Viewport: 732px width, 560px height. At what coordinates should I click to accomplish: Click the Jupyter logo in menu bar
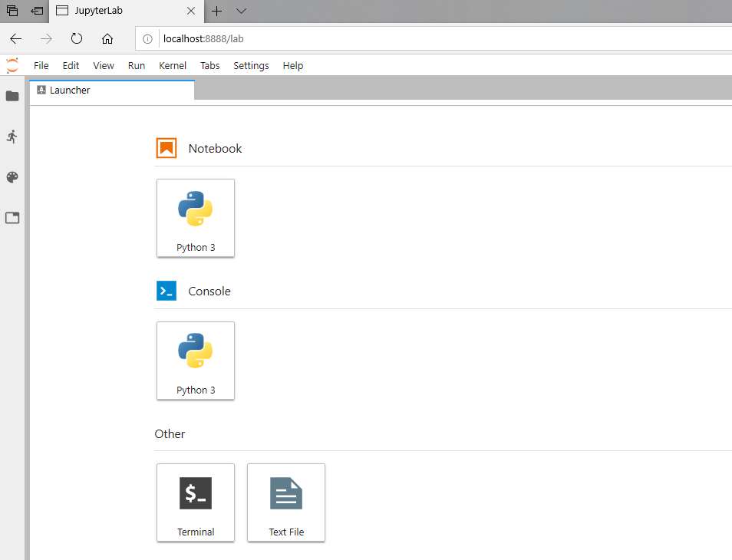pyautogui.click(x=12, y=65)
